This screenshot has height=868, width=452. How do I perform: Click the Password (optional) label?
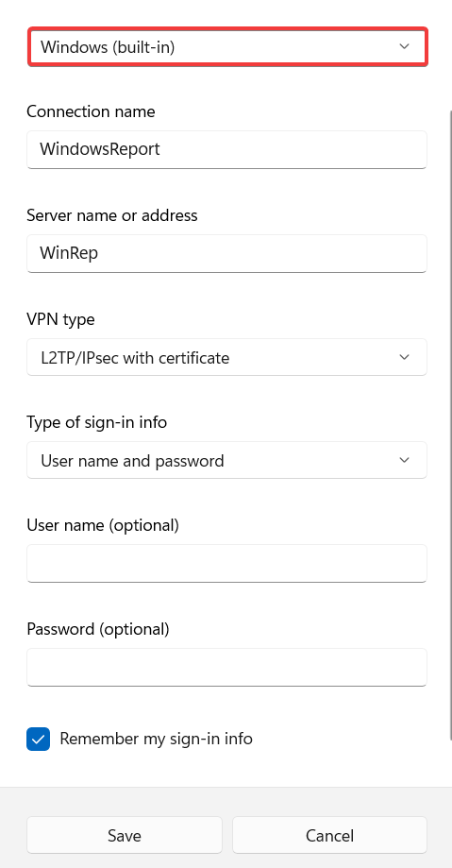click(98, 629)
